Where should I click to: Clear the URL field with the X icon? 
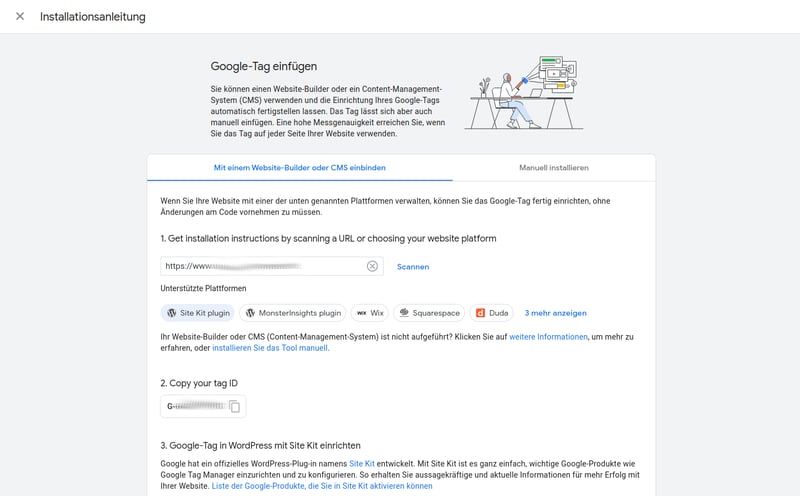pyautogui.click(x=372, y=266)
